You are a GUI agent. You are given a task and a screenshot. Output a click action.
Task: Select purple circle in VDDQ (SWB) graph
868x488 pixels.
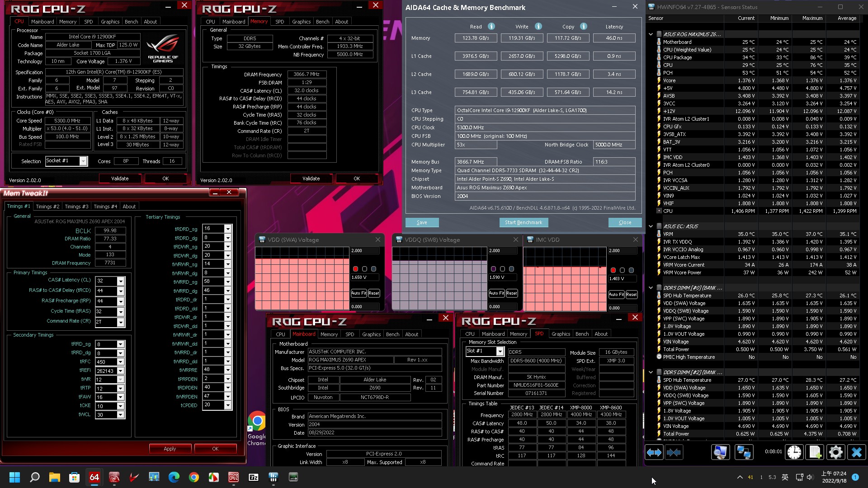[493, 269]
